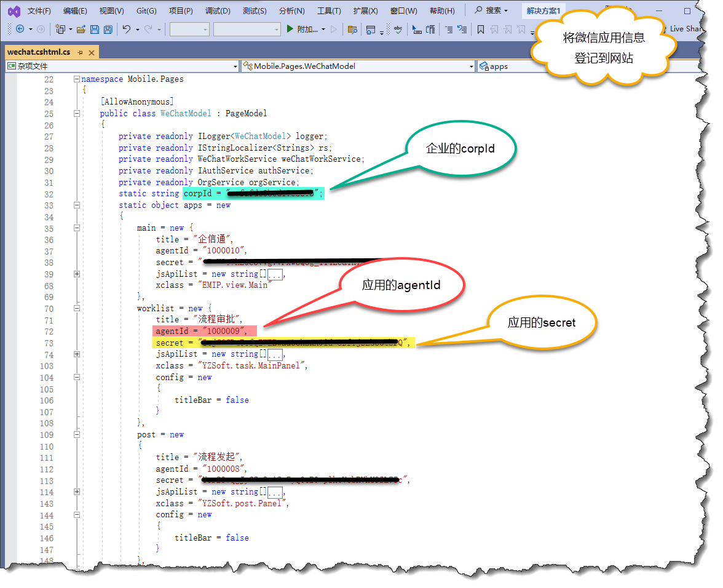Click the Save All icon

[108, 30]
